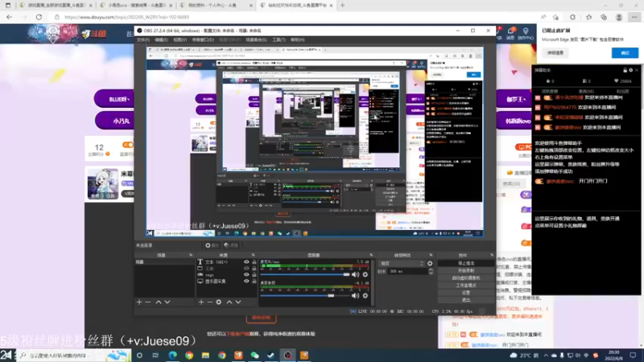Set the 麦克风/Aux volume slider

(305, 274)
